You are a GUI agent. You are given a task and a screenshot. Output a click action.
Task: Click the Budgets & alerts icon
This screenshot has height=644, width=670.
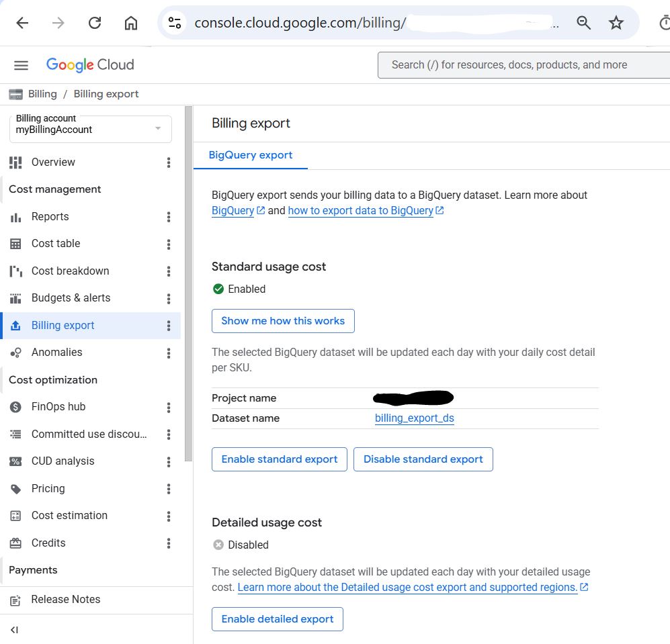(15, 298)
